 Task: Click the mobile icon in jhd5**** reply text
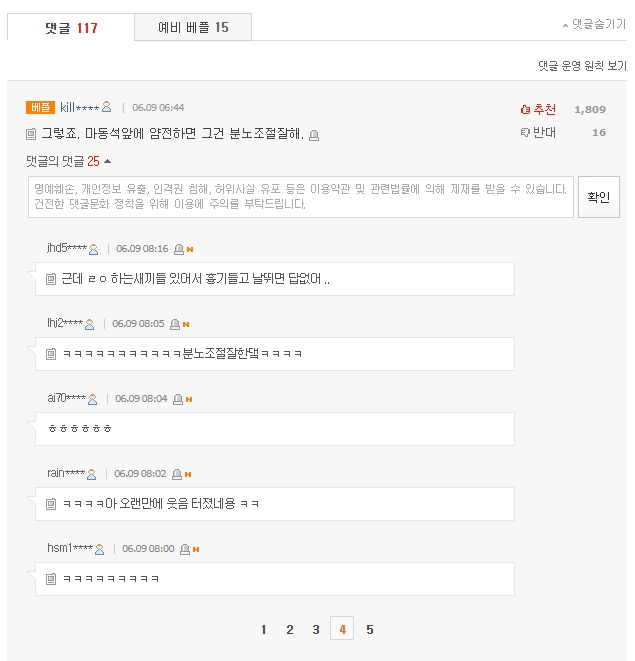pyautogui.click(x=51, y=279)
